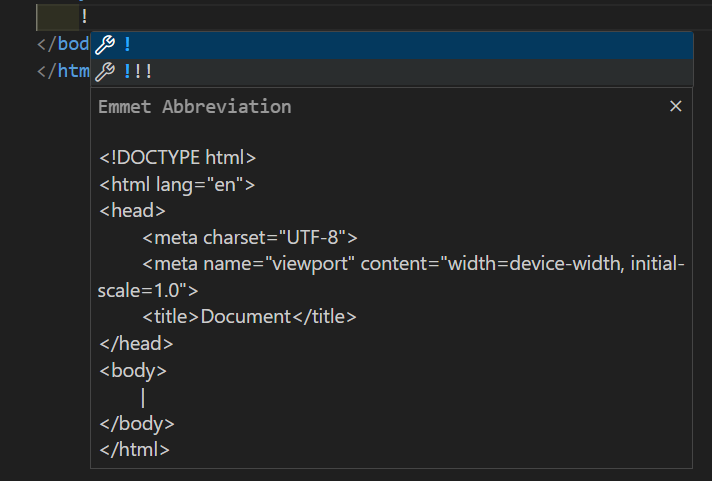Click the closing head tag in the preview
712x481 pixels.
[x=136, y=343]
